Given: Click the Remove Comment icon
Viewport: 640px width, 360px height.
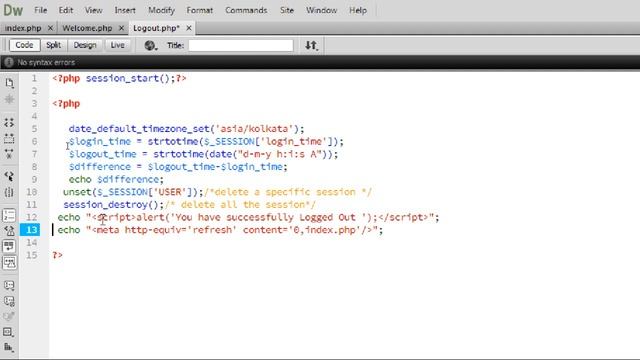Looking at the screenshot, I should pyautogui.click(x=9, y=301).
